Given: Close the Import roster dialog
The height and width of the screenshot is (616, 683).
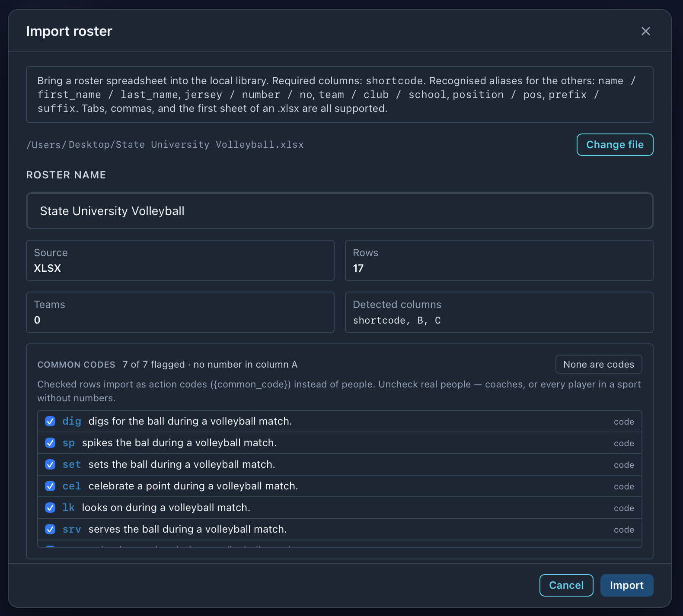Looking at the screenshot, I should coord(645,31).
